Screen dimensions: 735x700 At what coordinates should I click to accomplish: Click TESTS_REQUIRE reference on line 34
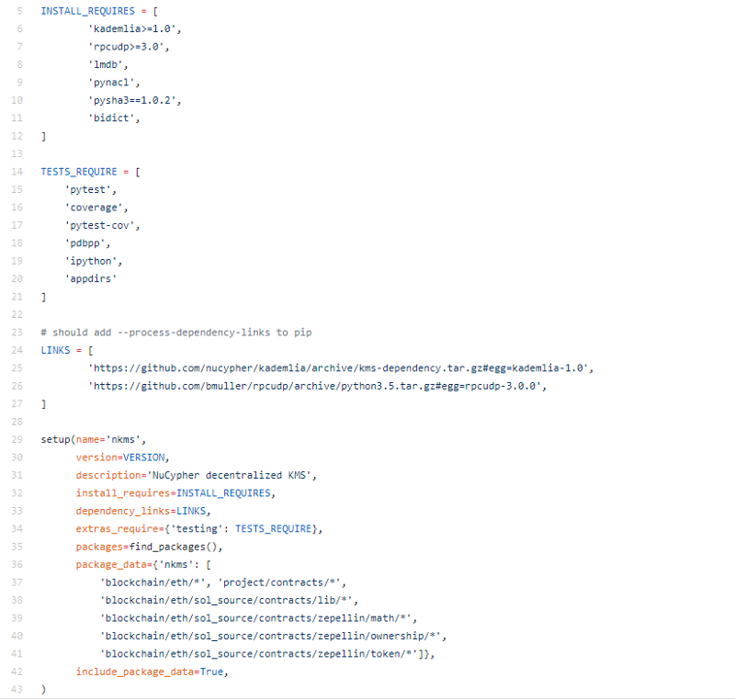pyautogui.click(x=273, y=528)
